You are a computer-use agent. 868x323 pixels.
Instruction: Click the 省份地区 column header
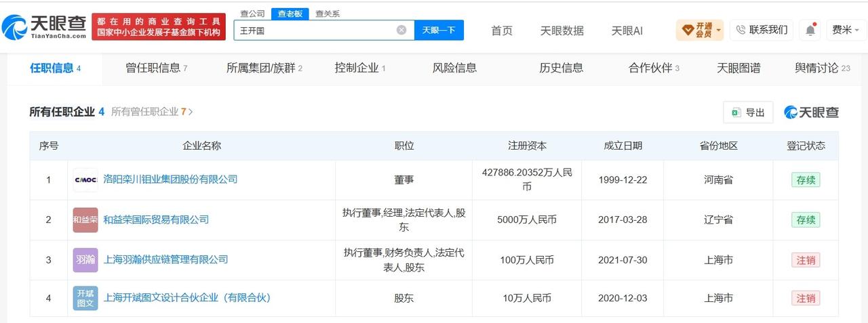pos(719,146)
